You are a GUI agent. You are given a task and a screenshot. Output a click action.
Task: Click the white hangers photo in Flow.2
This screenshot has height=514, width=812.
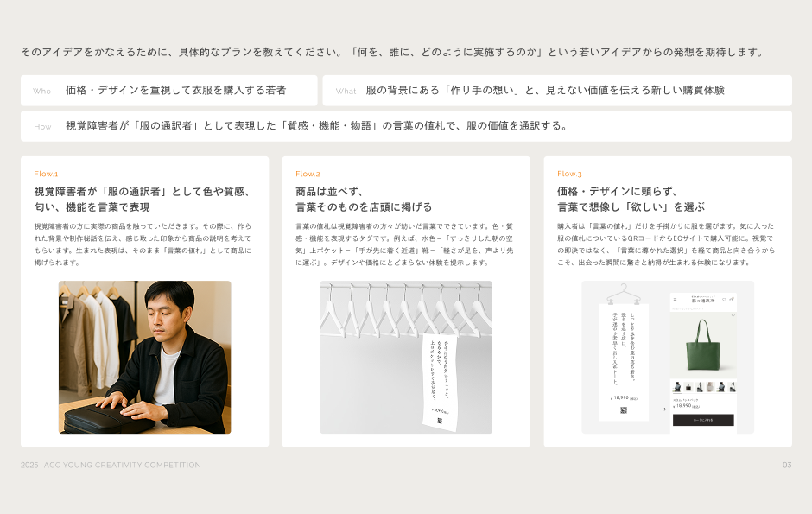[406, 357]
